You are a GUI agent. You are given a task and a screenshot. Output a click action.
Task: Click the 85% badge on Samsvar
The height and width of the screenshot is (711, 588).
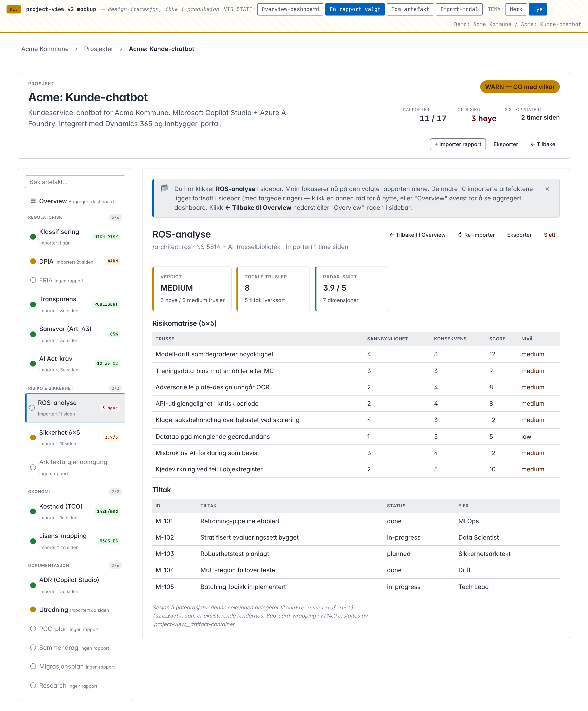click(114, 334)
